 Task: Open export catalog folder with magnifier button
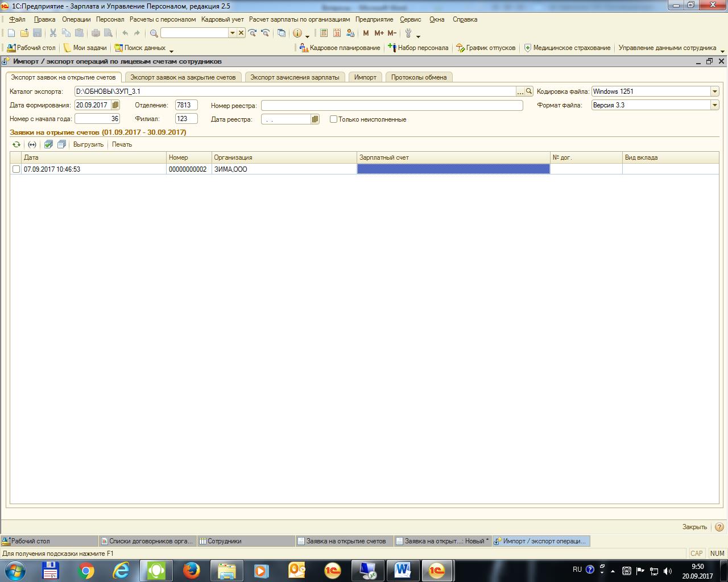click(529, 92)
